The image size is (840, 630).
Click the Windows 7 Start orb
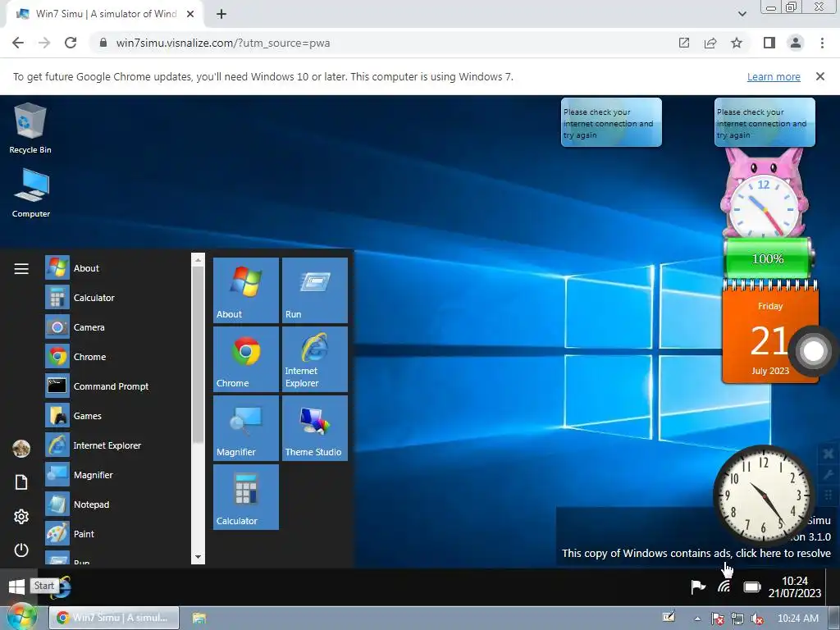21,617
